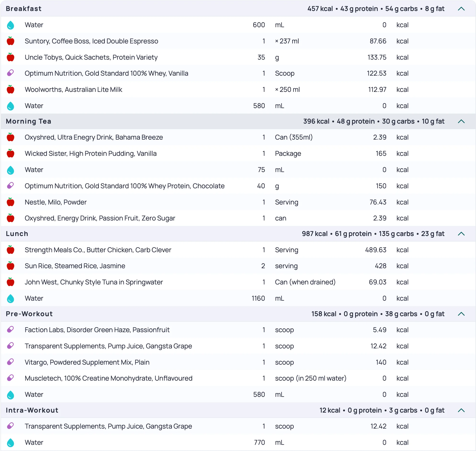Screen dimensions: 476x451
Task: Collapse the Morning Tea section chevron
Action: pyautogui.click(x=461, y=121)
